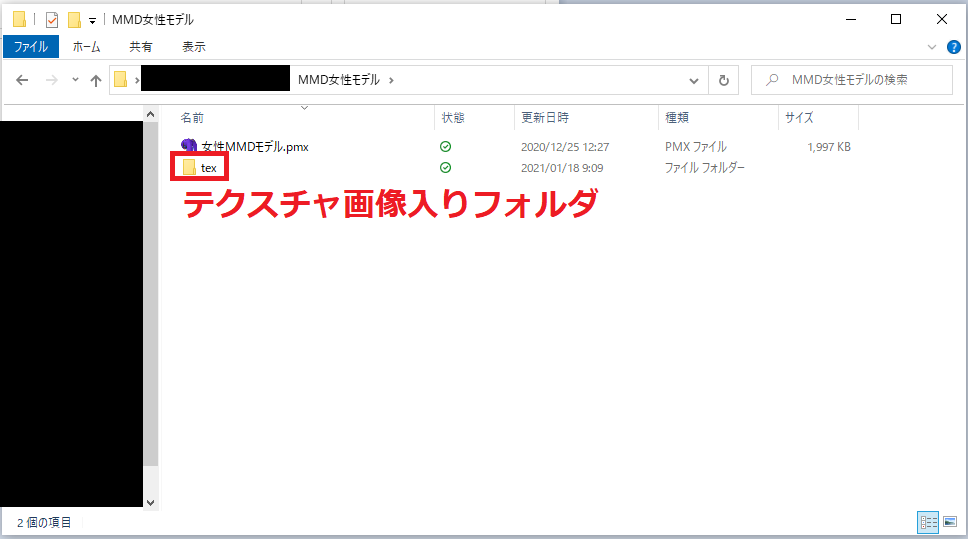
Task: Click the new folder icon in title bar
Action: (x=74, y=19)
